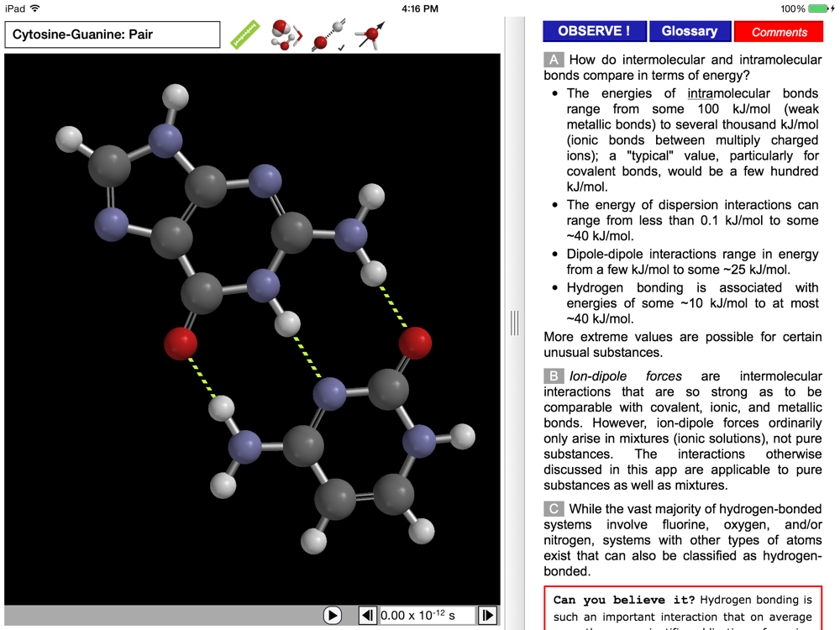This screenshot has height=630, width=840.
Task: Change the molecule display style icon
Action: 286,35
